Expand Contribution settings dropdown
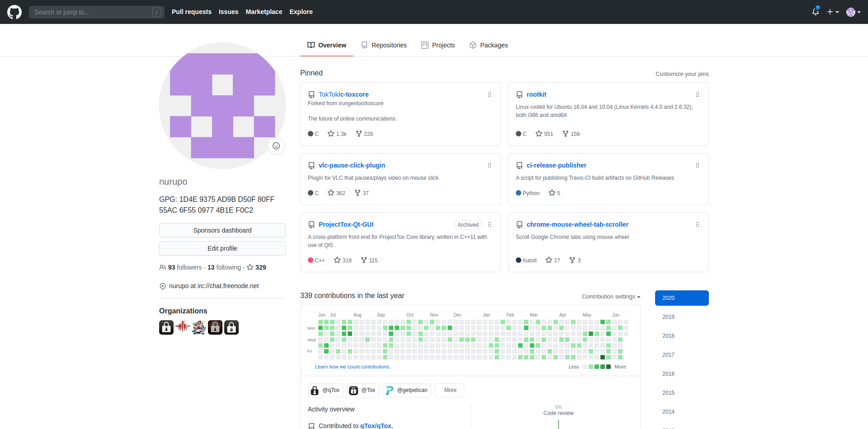 pos(611,297)
